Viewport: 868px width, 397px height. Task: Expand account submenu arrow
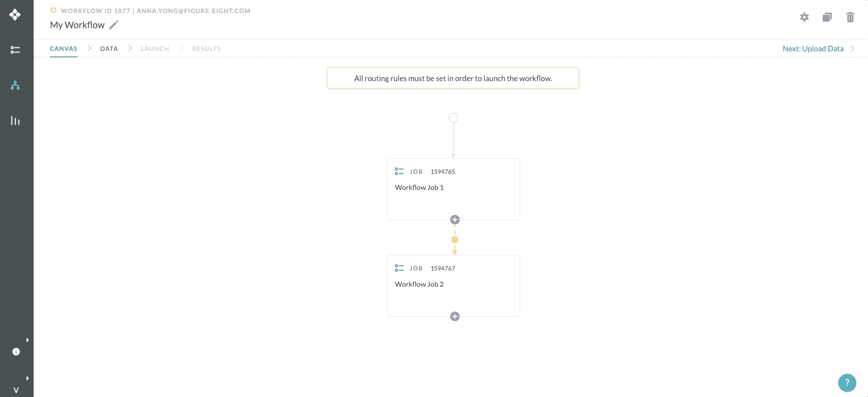click(x=27, y=378)
